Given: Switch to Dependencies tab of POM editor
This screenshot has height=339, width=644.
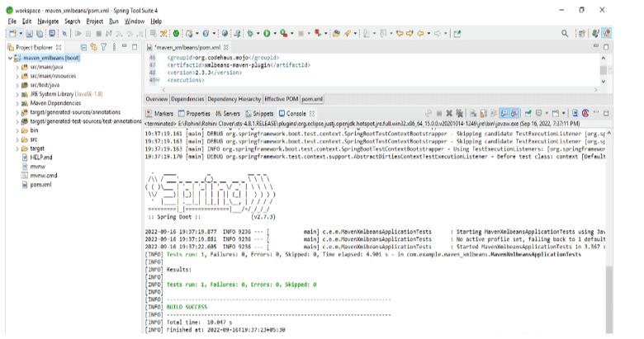Looking at the screenshot, I should (187, 99).
